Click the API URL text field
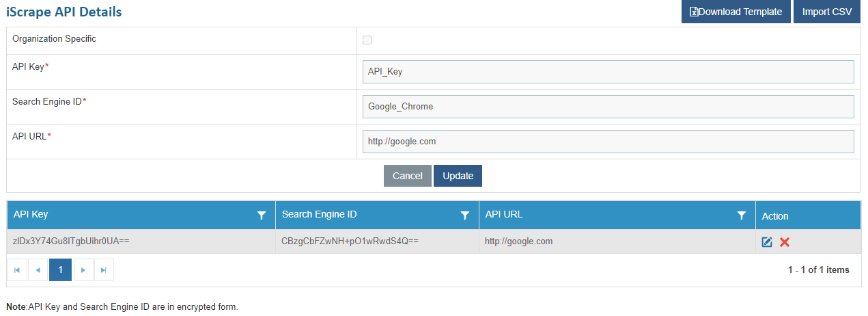 coord(608,142)
